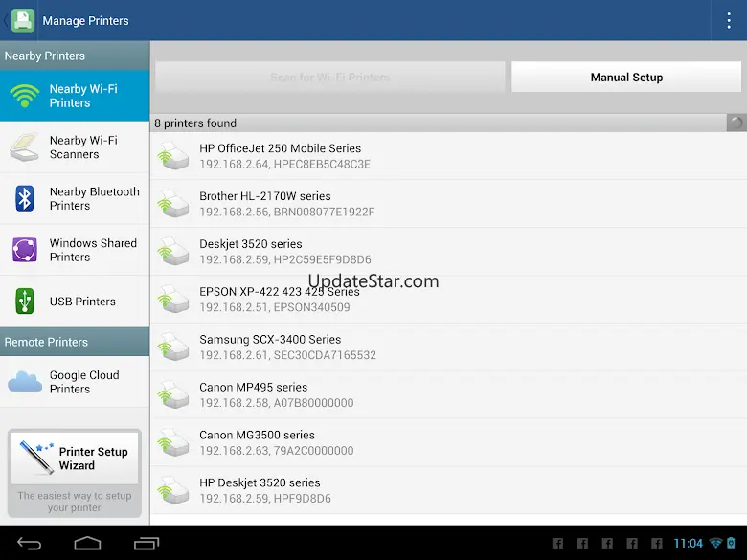Select Canon MG3500 series
This screenshot has width=747, height=560.
coord(448,442)
